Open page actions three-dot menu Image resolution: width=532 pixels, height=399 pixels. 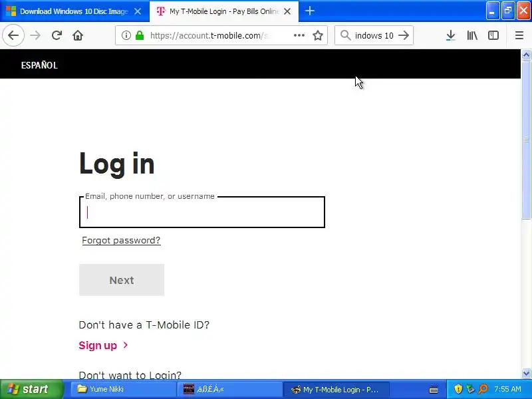299,35
